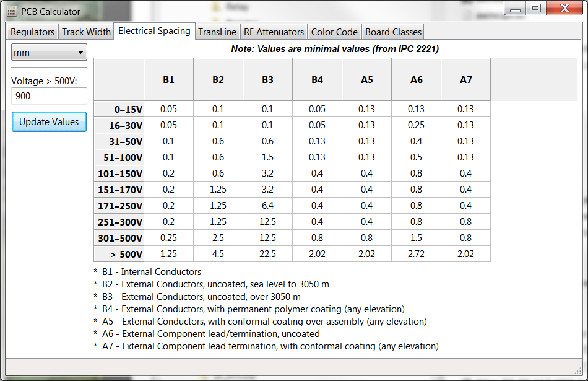Viewport: 588px width, 381px height.
Task: Click the B4 permanent polymer coating legend
Action: click(249, 309)
